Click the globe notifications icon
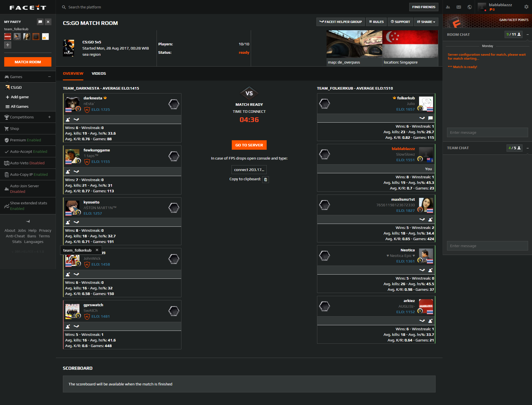 point(470,7)
